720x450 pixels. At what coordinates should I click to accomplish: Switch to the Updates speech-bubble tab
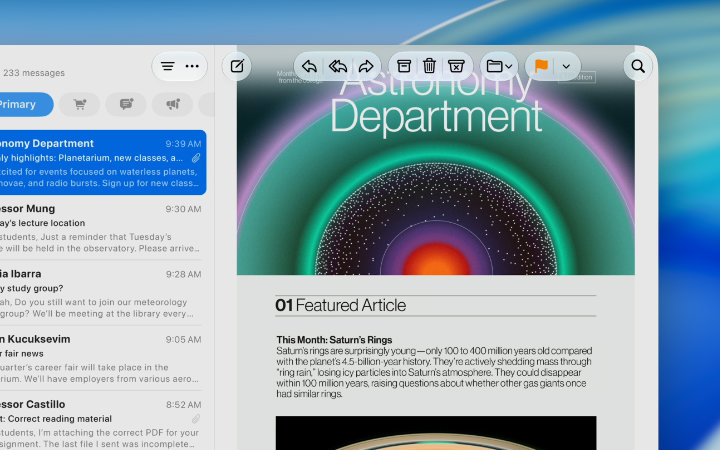coord(126,104)
